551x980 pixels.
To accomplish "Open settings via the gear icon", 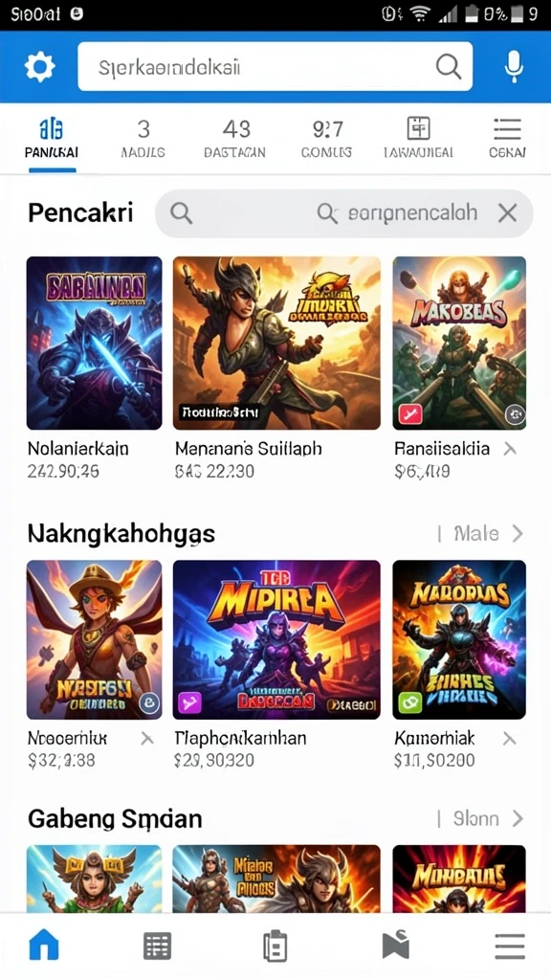I will 39,66.
